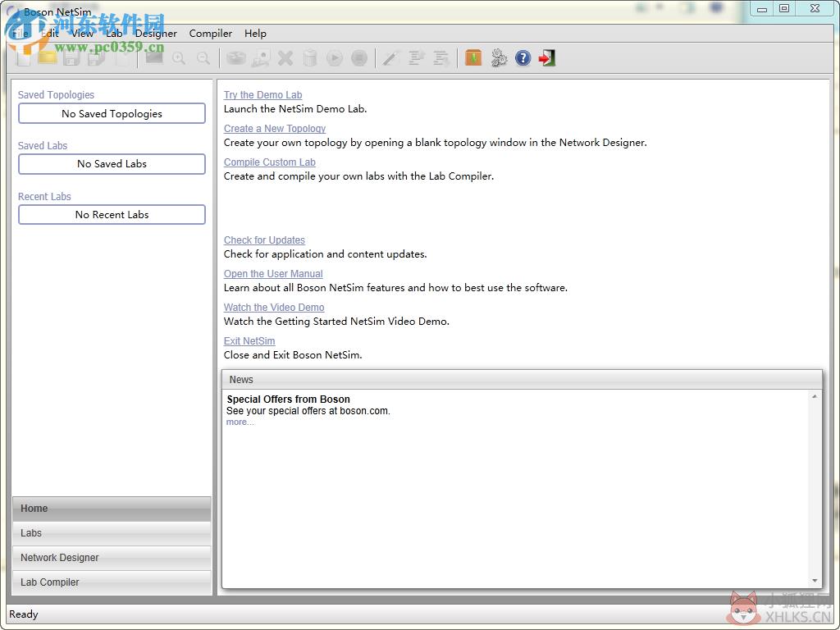Click the Watch the Video Demo link
Screen dimensions: 840x630
[x=274, y=308]
